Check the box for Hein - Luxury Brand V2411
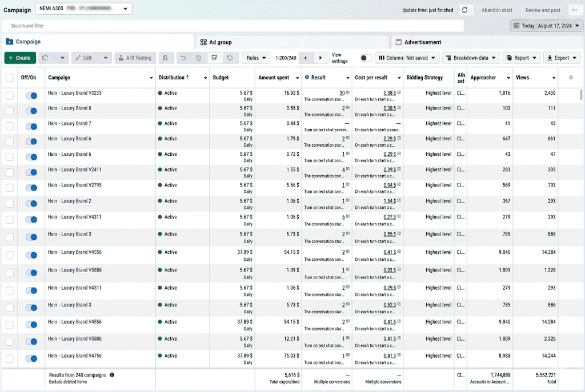The height and width of the screenshot is (392, 585). (x=10, y=172)
